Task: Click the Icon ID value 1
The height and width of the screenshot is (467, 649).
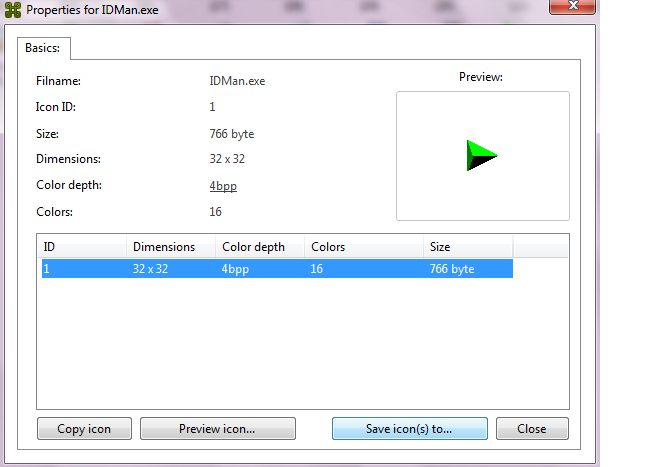Action: tap(212, 107)
